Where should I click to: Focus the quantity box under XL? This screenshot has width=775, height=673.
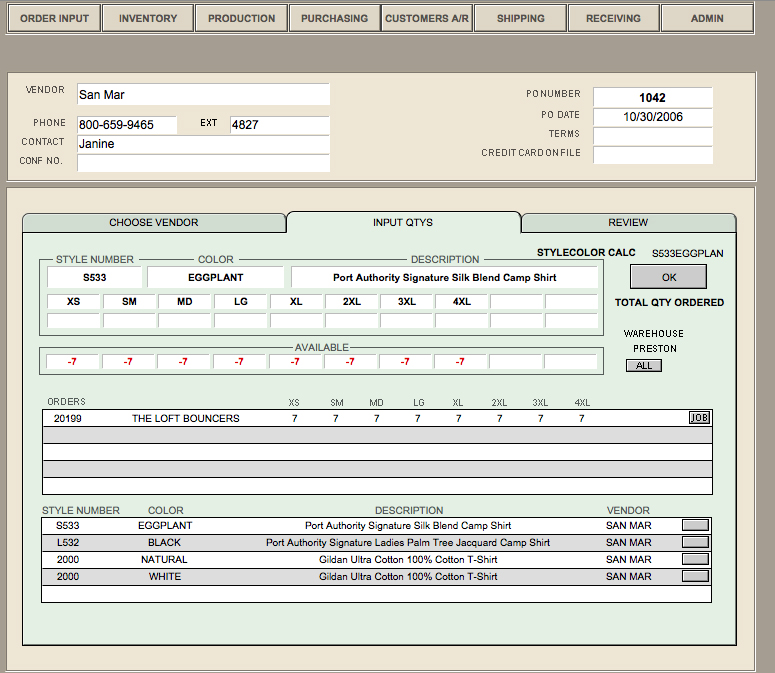pos(296,321)
